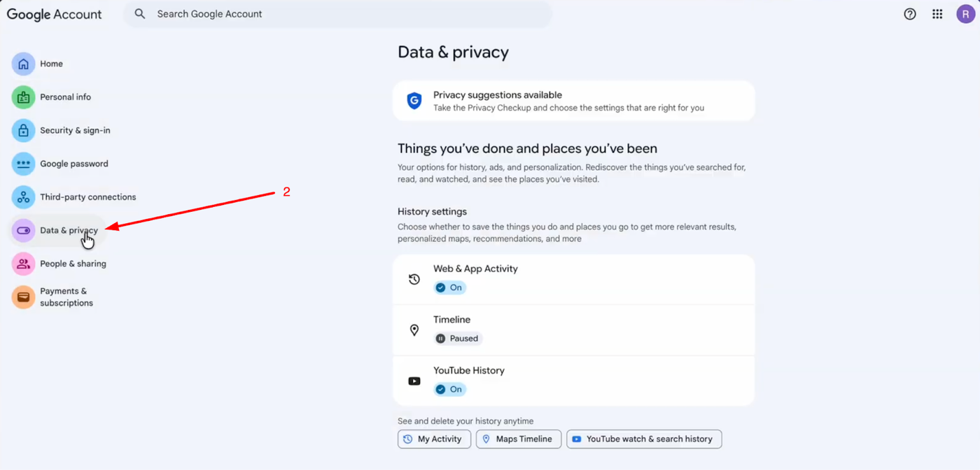Click the help question mark icon

pyautogui.click(x=910, y=14)
